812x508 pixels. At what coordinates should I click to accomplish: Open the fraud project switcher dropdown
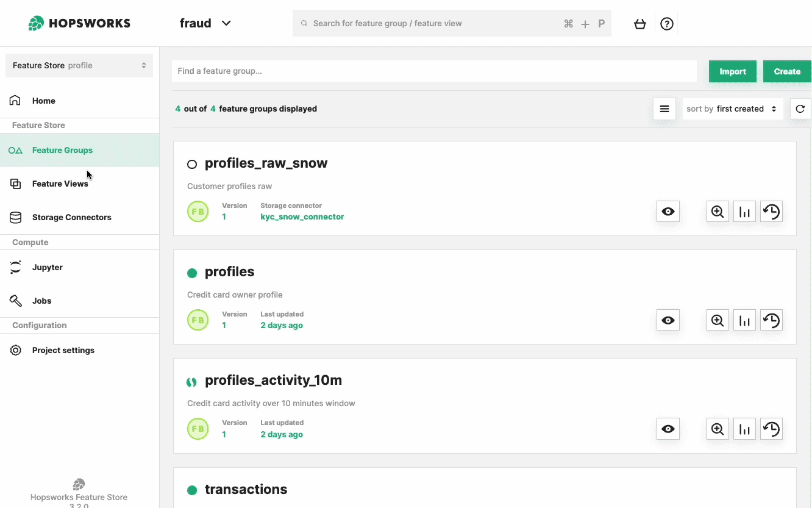point(205,23)
